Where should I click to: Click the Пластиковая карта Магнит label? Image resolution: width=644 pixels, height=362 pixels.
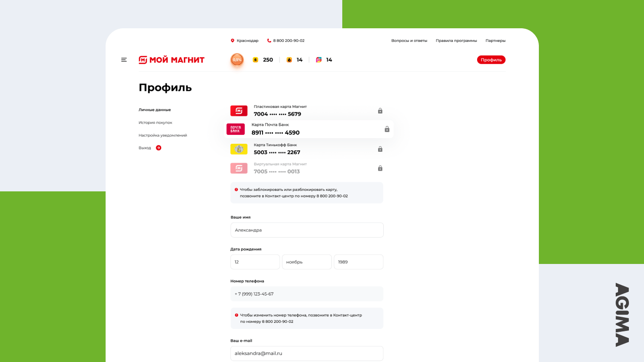pos(280,107)
